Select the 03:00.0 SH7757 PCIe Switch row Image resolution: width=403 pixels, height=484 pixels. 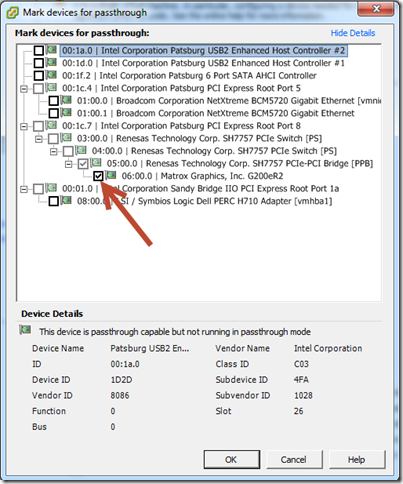click(199, 138)
